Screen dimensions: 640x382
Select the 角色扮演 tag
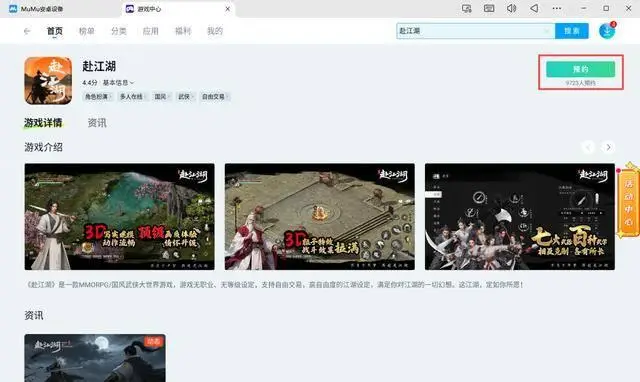(x=98, y=97)
